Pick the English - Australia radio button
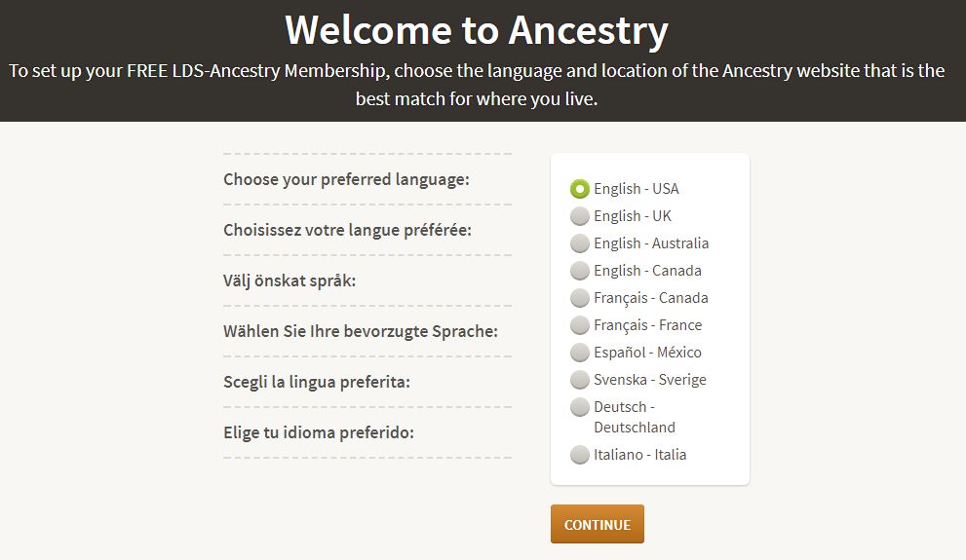966x560 pixels. tap(580, 243)
